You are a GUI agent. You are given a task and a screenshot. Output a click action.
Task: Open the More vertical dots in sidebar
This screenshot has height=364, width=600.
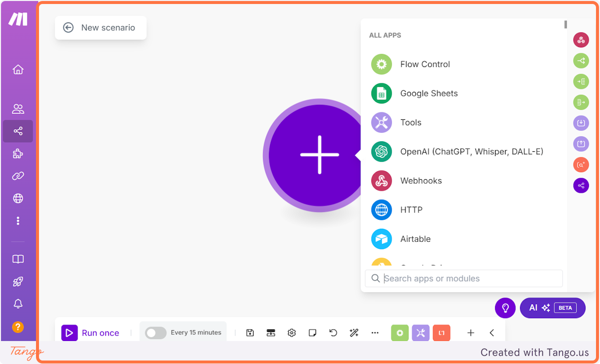[18, 221]
